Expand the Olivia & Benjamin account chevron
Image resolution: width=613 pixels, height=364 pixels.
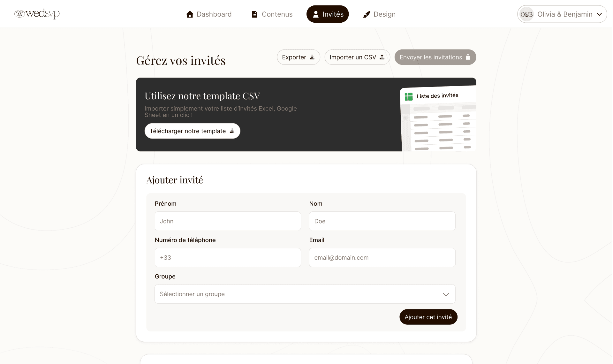click(599, 14)
